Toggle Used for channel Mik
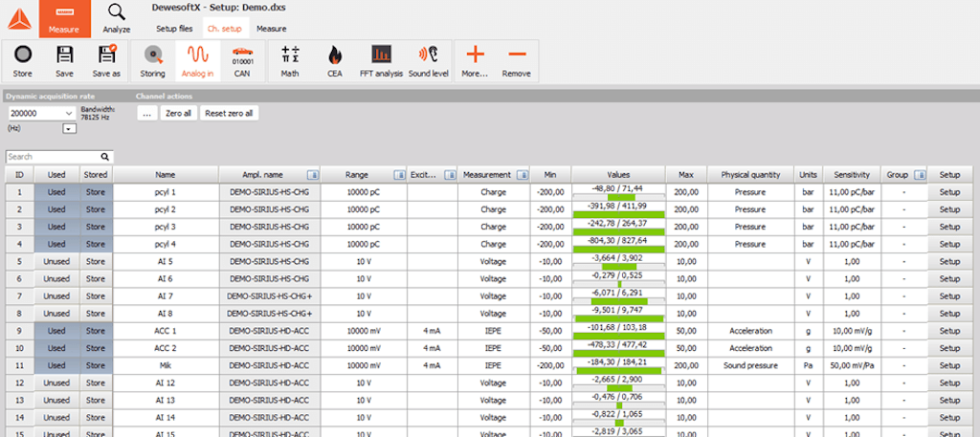The image size is (980, 437). (56, 365)
